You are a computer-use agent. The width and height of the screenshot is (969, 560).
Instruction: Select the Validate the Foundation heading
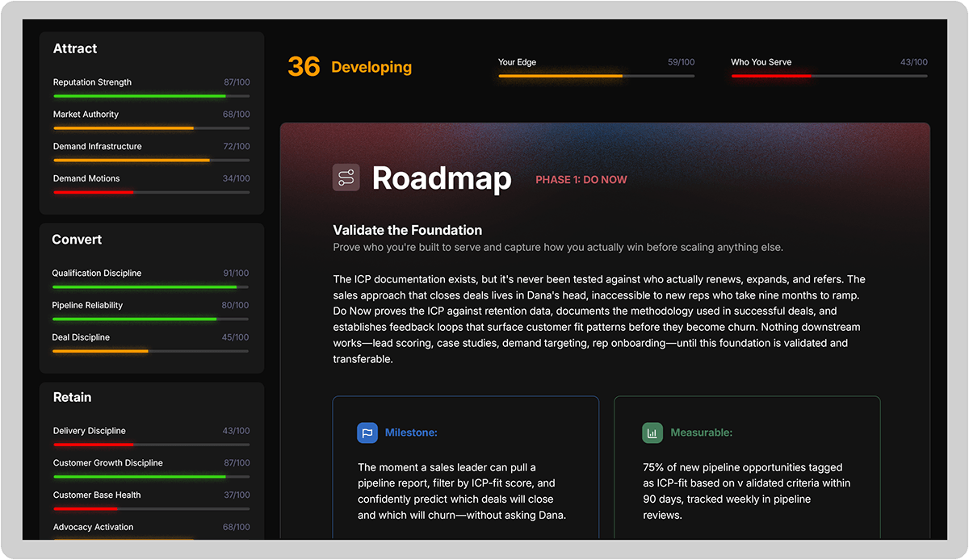tap(408, 230)
